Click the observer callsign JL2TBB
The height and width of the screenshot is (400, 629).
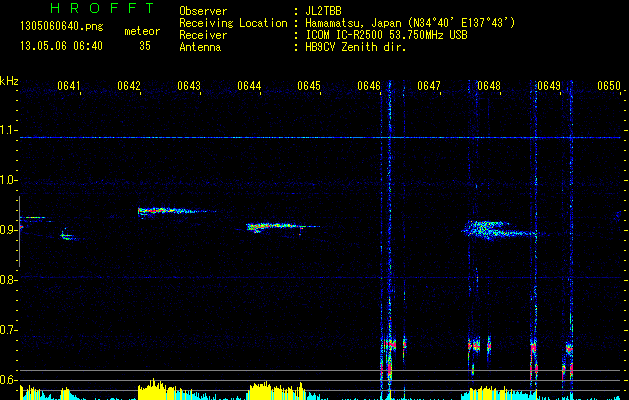pyautogui.click(x=325, y=11)
